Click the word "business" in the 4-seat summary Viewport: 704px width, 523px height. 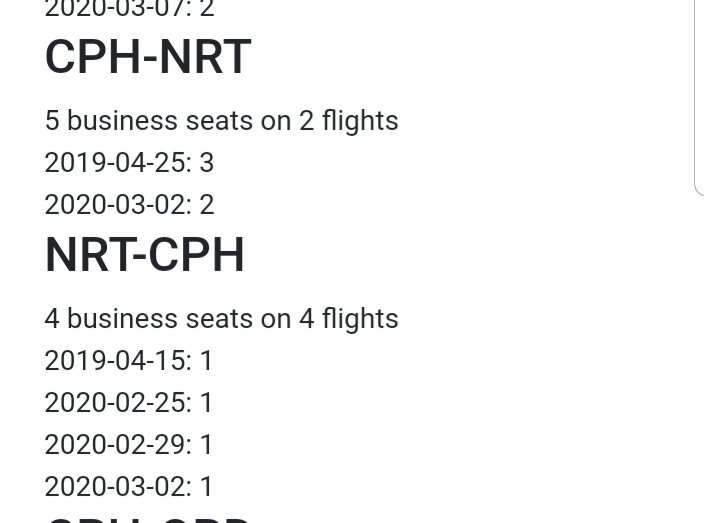pyautogui.click(x=121, y=319)
